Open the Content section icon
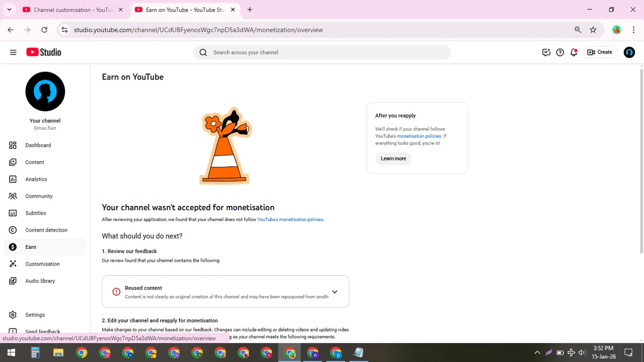Screen dimensions: 644x362 pyautogui.click(x=13, y=162)
